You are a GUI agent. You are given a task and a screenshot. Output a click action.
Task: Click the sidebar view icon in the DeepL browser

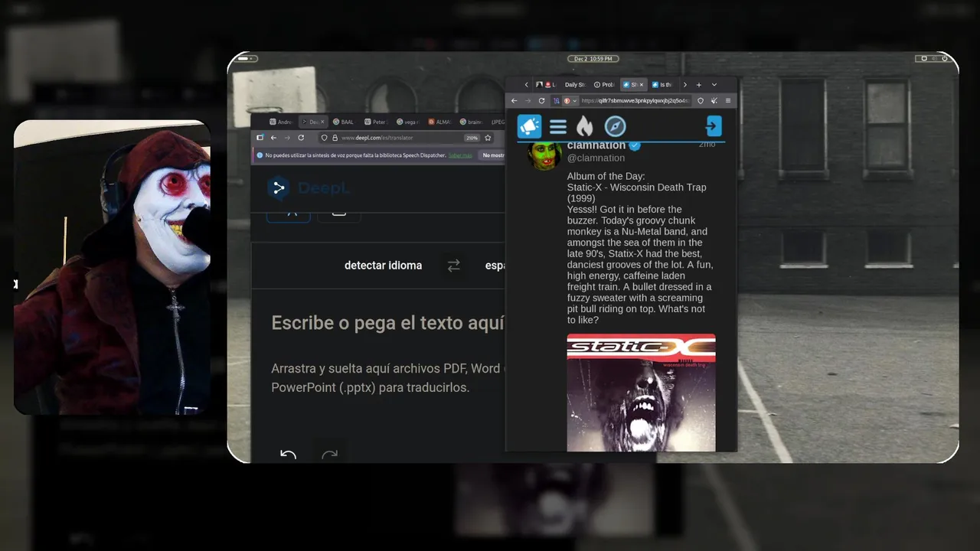260,138
